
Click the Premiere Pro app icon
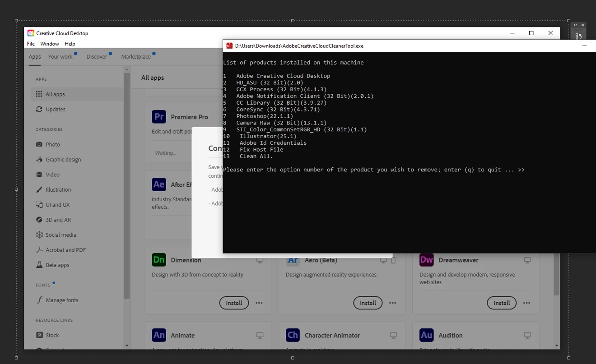click(x=159, y=117)
